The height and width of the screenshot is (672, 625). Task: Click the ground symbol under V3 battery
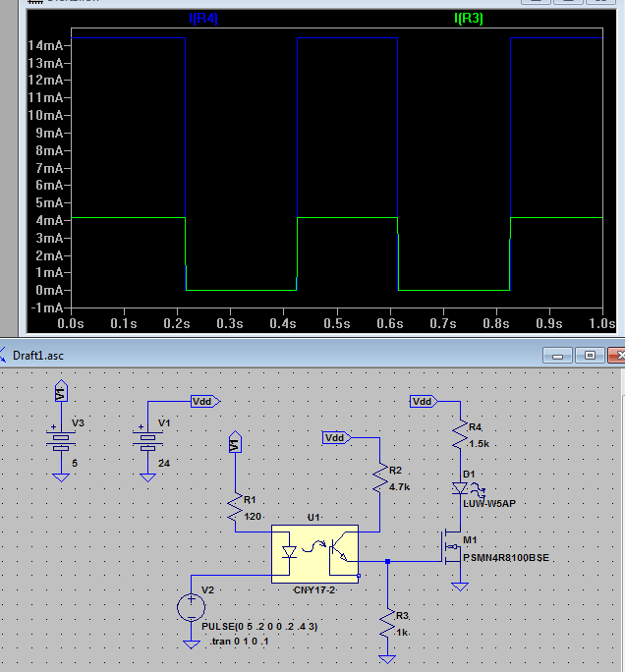click(x=61, y=477)
